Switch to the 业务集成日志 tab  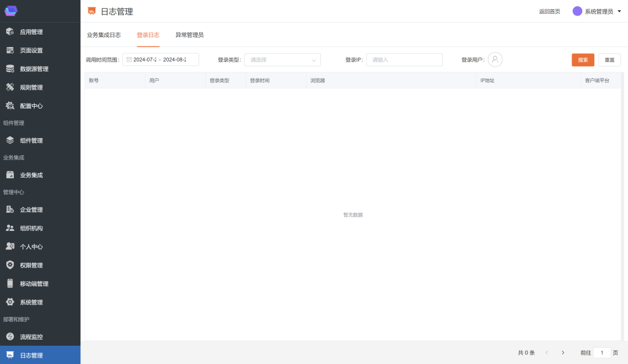[x=104, y=35]
